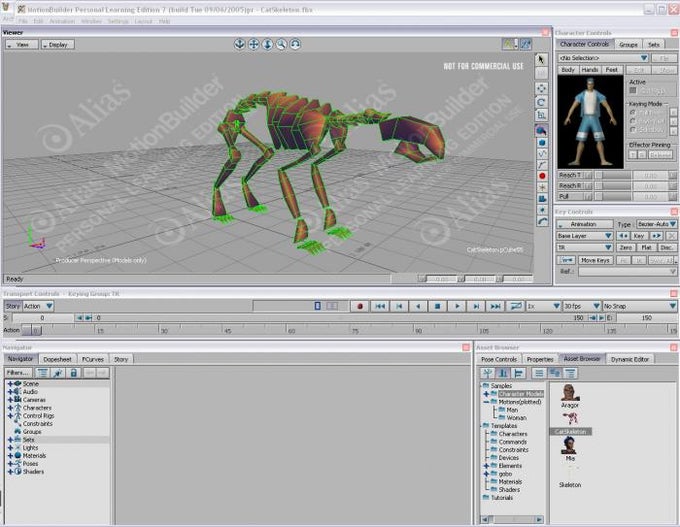Image resolution: width=680 pixels, height=527 pixels.
Task: Select the second Keying Mode radio button
Action: [633, 121]
